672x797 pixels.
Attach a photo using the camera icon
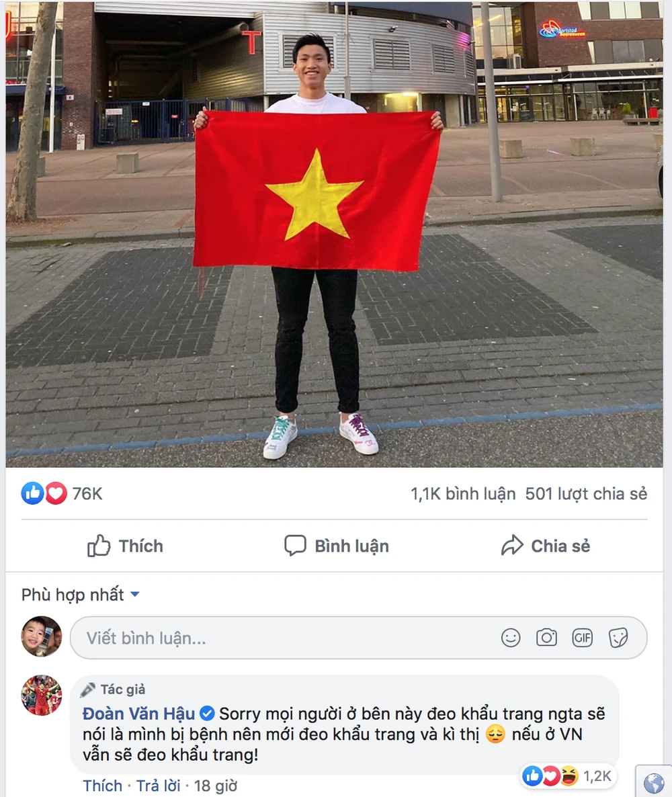pyautogui.click(x=546, y=637)
